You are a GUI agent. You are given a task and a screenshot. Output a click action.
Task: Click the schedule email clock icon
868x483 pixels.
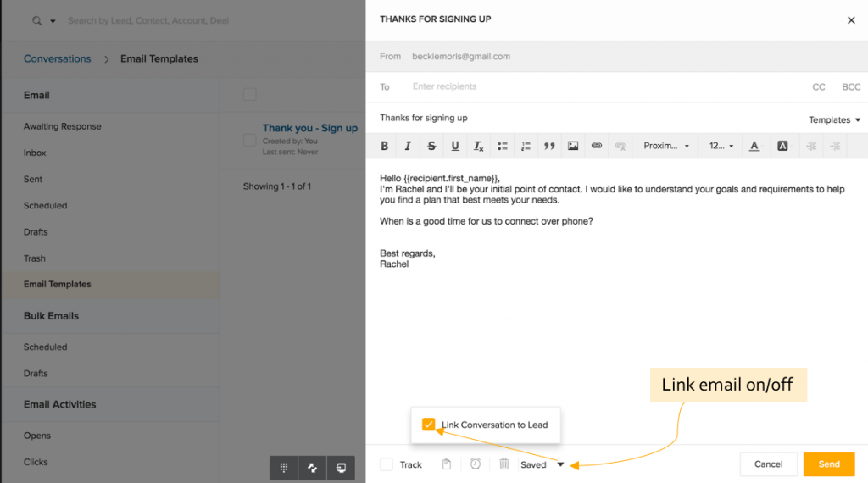(476, 464)
